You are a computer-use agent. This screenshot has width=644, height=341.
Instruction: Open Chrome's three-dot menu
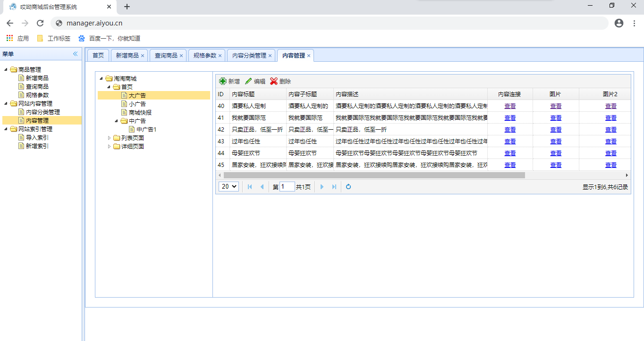(634, 23)
